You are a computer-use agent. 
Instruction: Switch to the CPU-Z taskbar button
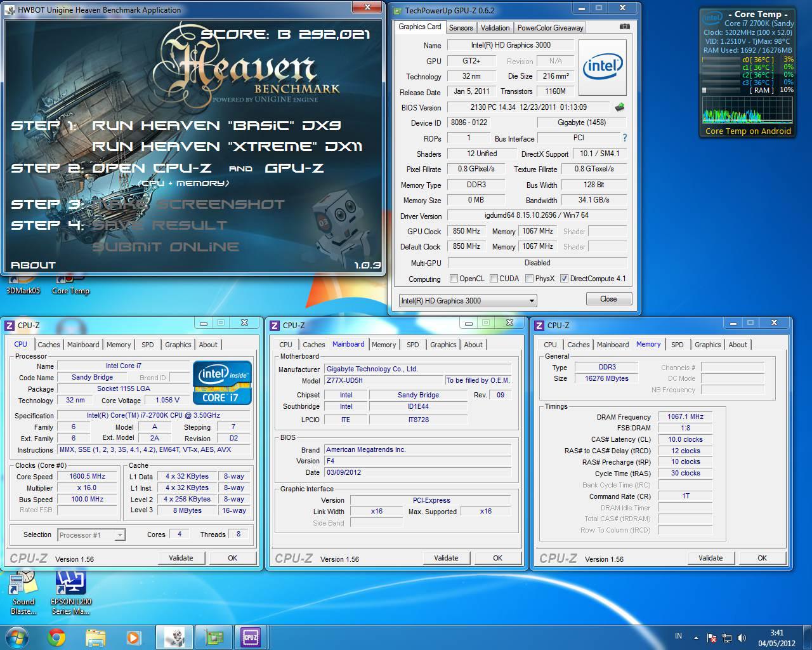click(251, 637)
